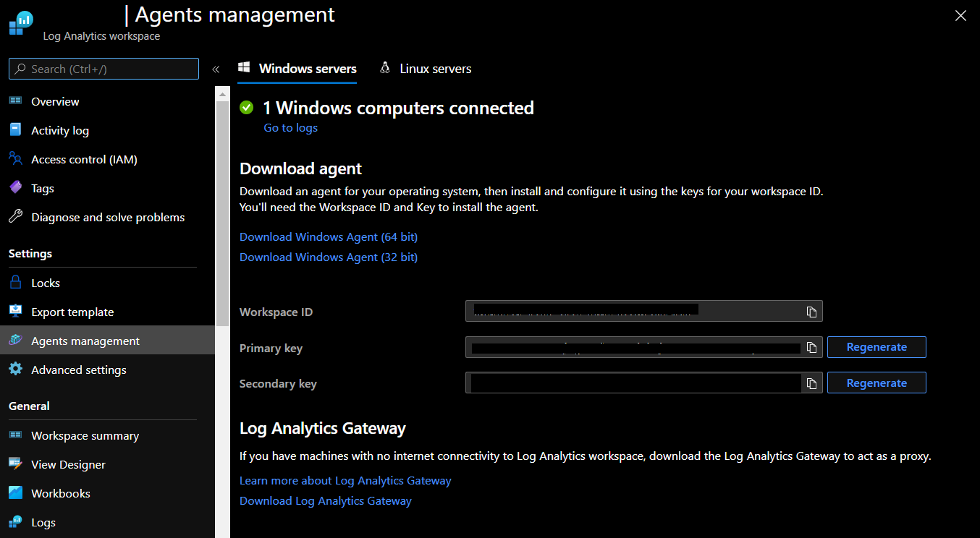Open Diagnose and solve problems
The width and height of the screenshot is (980, 538).
(x=107, y=217)
